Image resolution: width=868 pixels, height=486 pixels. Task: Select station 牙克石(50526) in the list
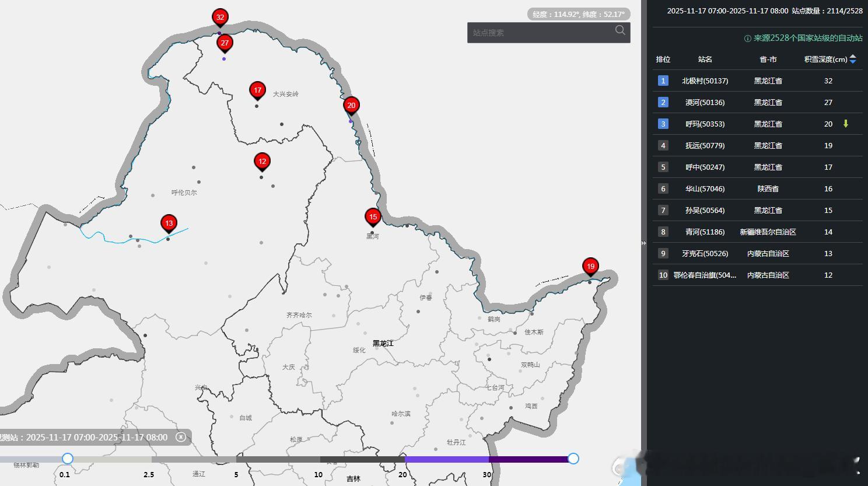(x=705, y=254)
